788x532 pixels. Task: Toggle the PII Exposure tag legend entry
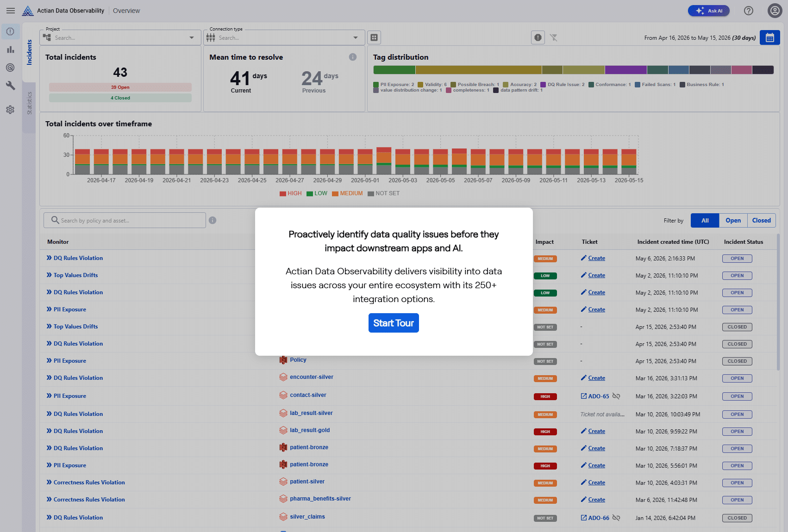[394, 85]
